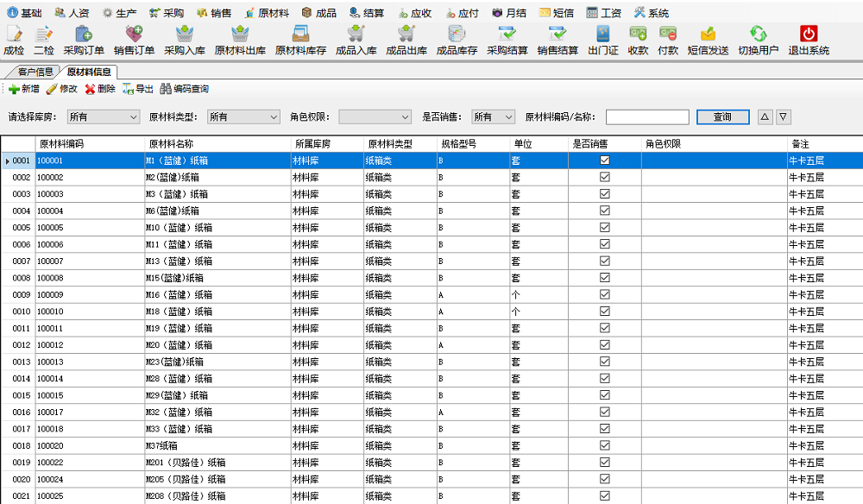Click the 销售订单 sales order icon
Image resolution: width=863 pixels, height=504 pixels.
[x=134, y=35]
